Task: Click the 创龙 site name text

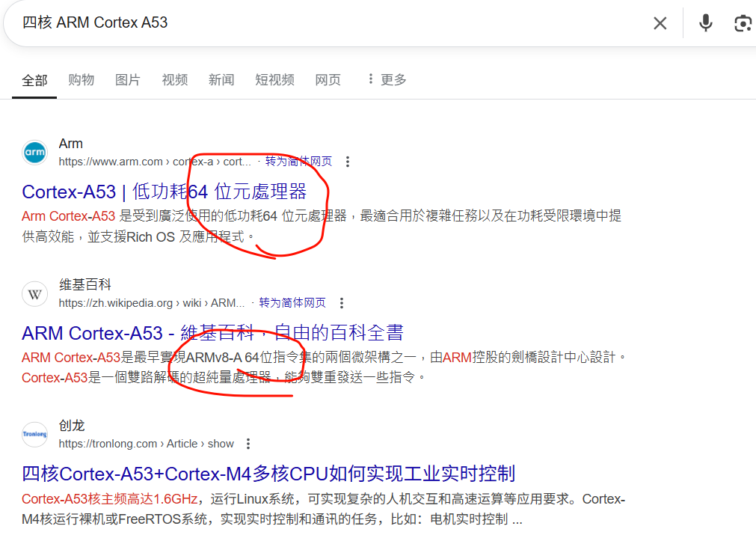Action: point(72,426)
